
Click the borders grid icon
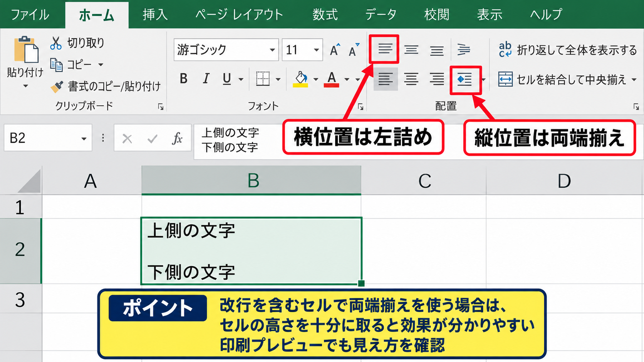click(x=263, y=79)
